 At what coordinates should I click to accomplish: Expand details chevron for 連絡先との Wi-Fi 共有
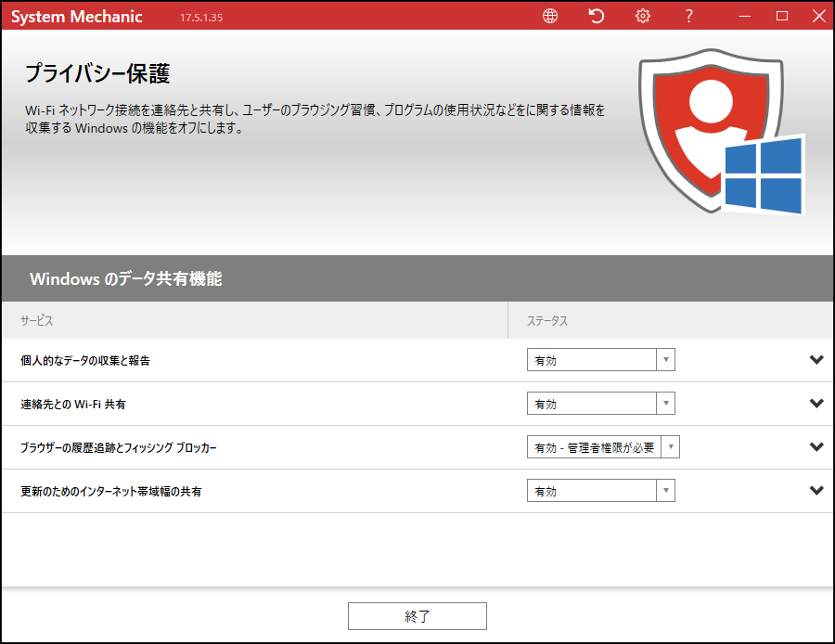click(816, 404)
